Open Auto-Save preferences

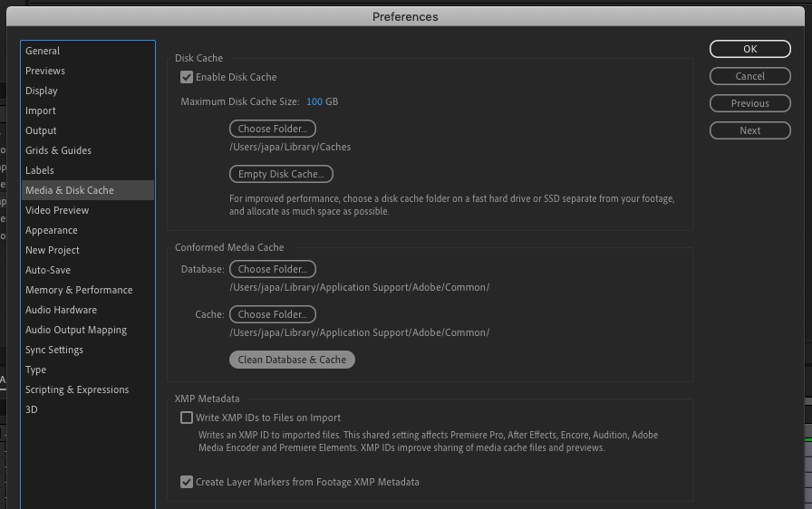pos(88,270)
